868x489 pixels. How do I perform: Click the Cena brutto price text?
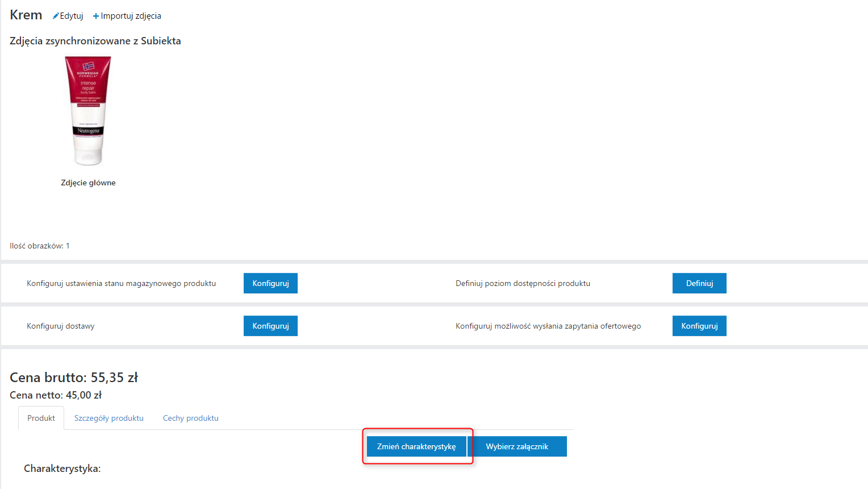click(74, 378)
